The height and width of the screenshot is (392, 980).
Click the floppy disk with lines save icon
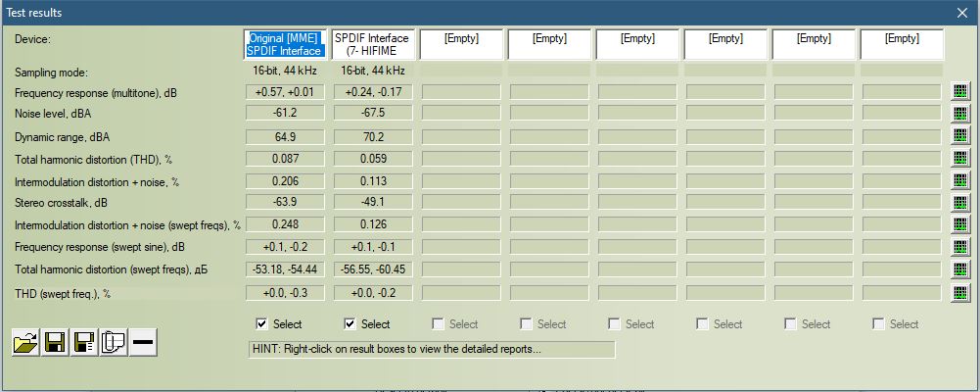[x=84, y=343]
